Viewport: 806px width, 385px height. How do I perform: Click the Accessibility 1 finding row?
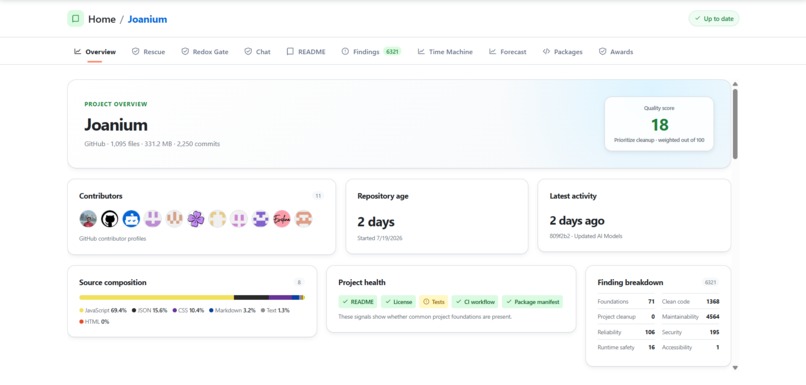point(690,347)
